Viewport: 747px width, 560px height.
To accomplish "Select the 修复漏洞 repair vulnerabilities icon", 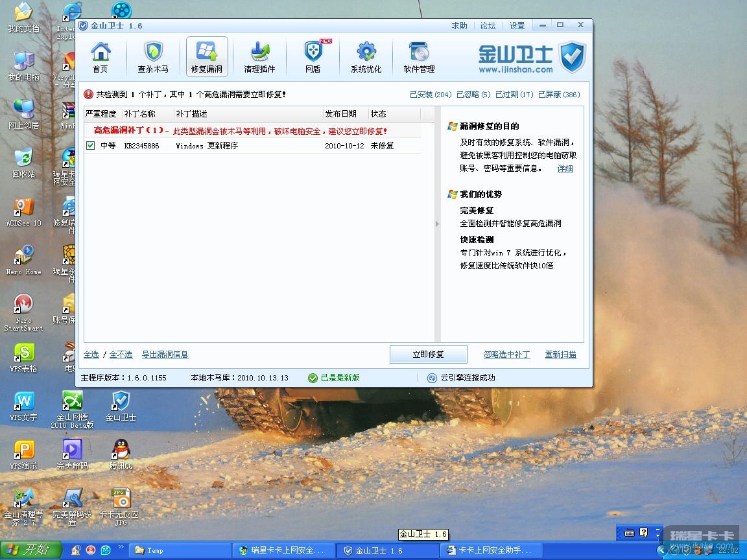I will click(x=207, y=56).
